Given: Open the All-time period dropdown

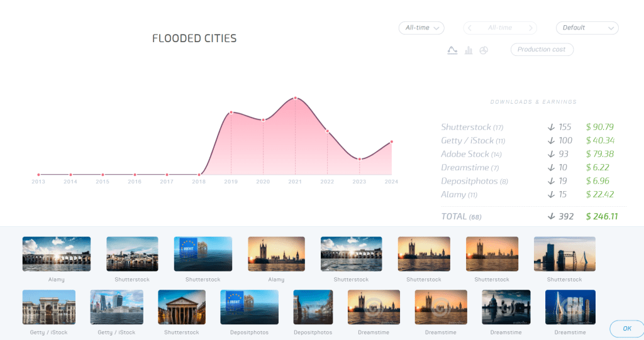Looking at the screenshot, I should (x=421, y=28).
